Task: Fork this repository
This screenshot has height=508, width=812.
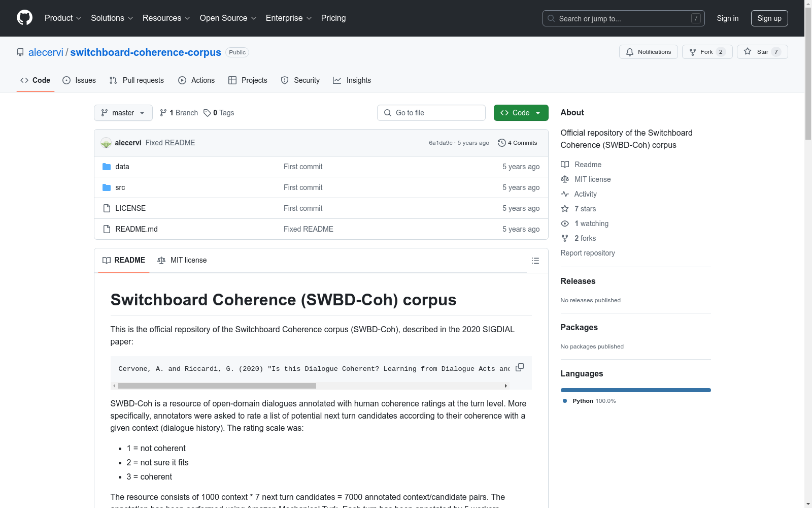Action: (707, 52)
